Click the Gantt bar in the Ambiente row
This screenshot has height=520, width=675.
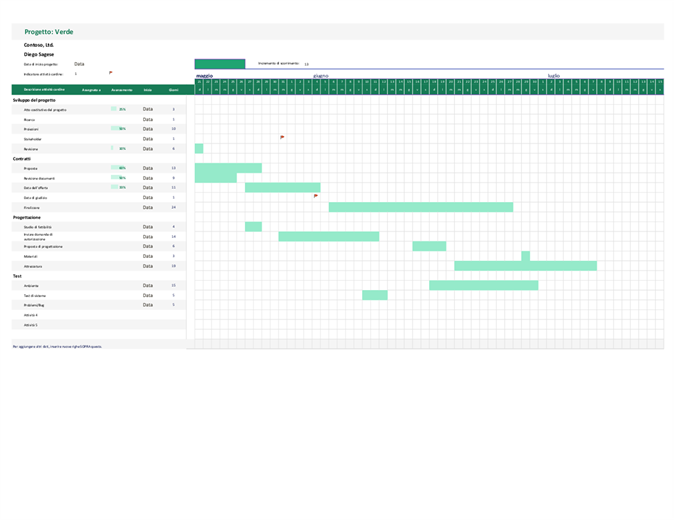(483, 285)
